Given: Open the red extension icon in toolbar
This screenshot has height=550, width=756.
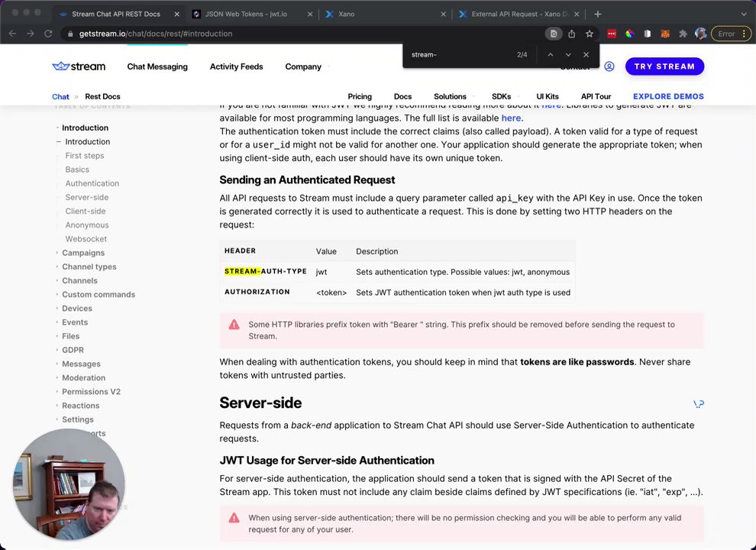Looking at the screenshot, I should pyautogui.click(x=612, y=34).
